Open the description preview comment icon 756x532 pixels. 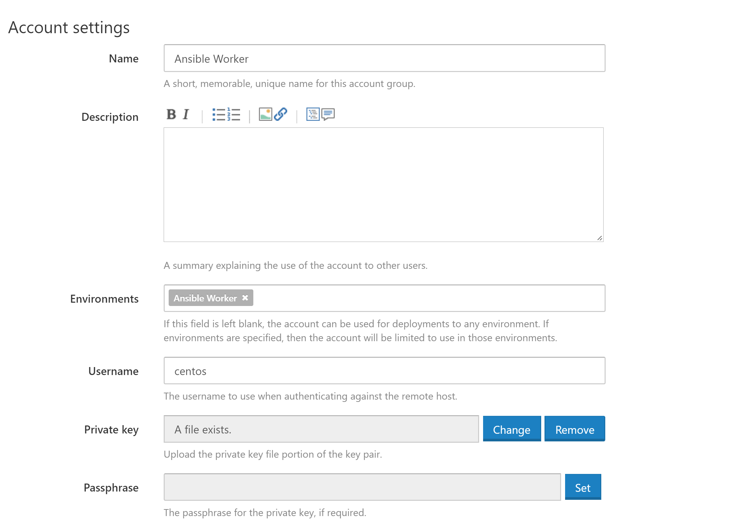(x=327, y=115)
